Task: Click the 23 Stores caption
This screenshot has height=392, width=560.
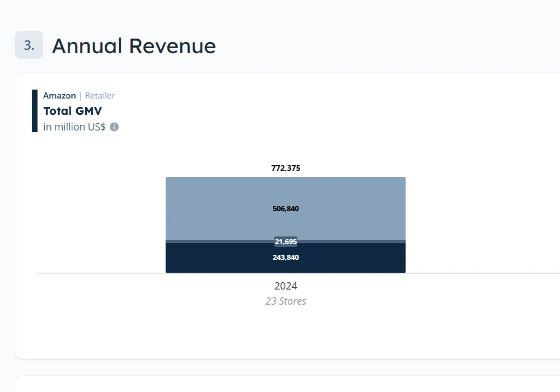Action: [x=286, y=301]
